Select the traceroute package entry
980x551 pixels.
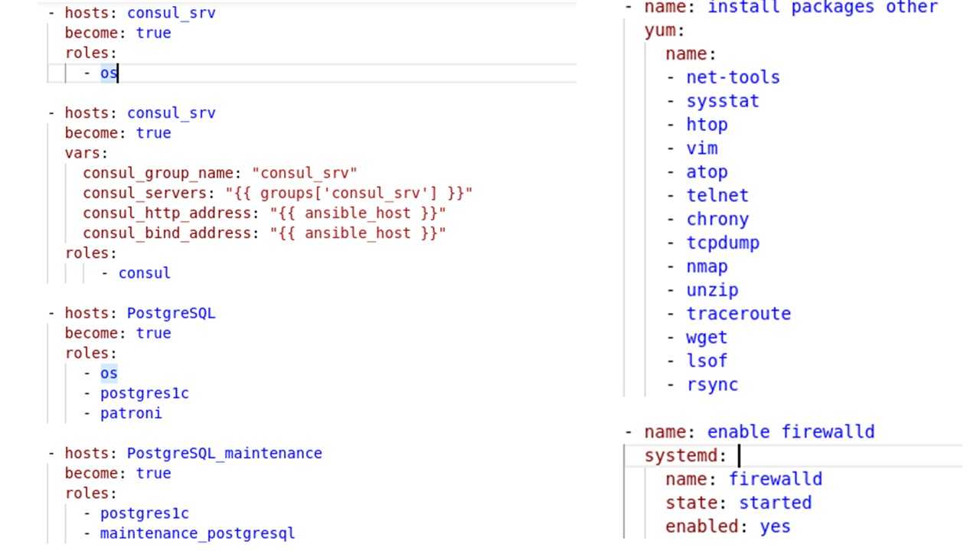tap(738, 314)
